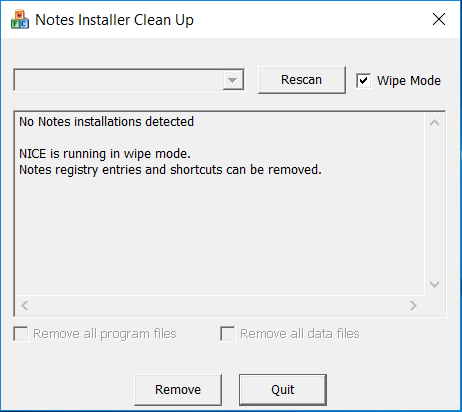Click the Rescan button
The width and height of the screenshot is (462, 412).
(302, 80)
